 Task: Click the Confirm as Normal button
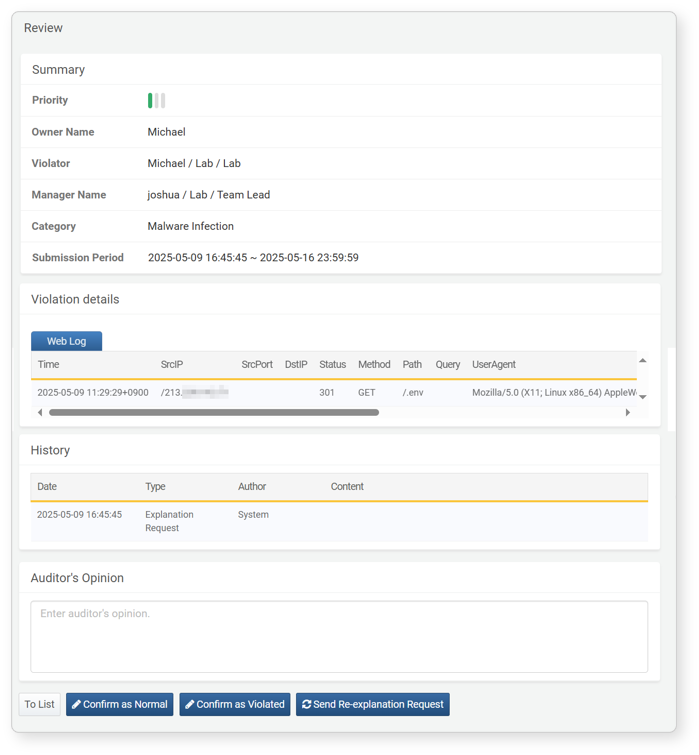pos(119,704)
